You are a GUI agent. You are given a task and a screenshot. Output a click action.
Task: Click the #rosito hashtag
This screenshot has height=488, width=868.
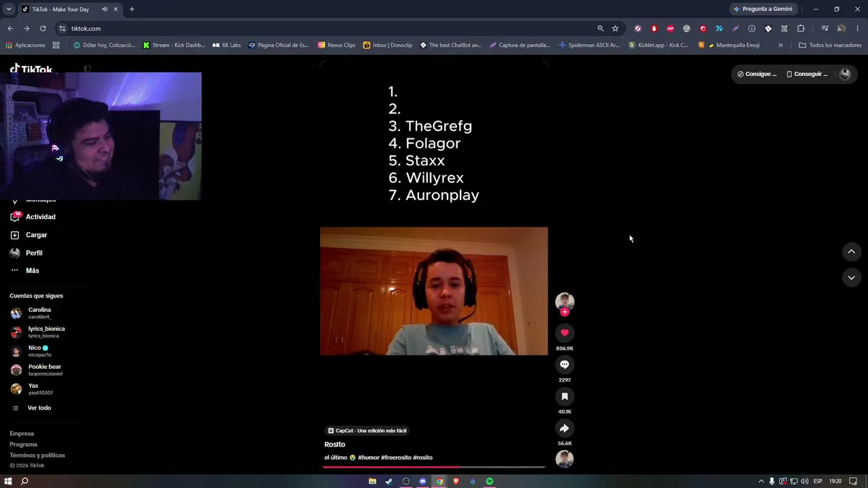coord(422,457)
